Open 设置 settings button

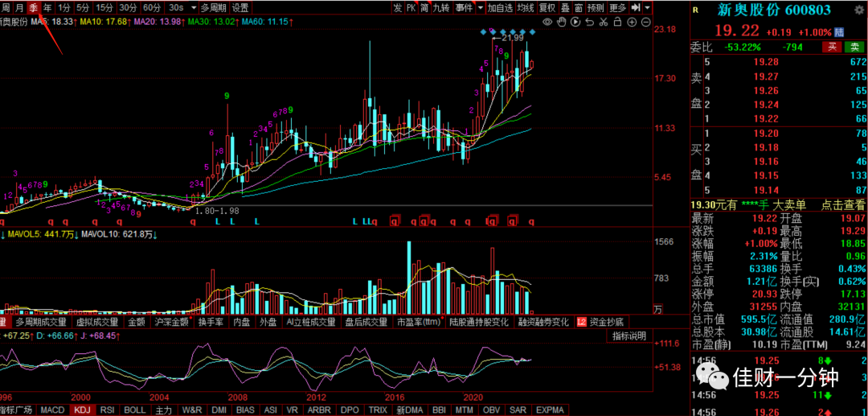pyautogui.click(x=240, y=8)
